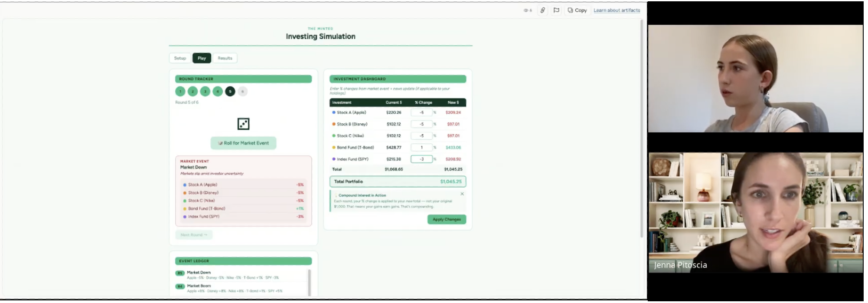Image resolution: width=868 pixels, height=303 pixels.
Task: Click the % Change column header
Action: tap(423, 102)
